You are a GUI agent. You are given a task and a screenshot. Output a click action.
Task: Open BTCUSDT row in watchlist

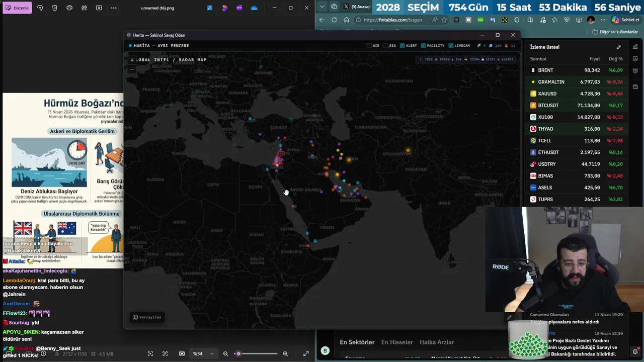pos(577,106)
